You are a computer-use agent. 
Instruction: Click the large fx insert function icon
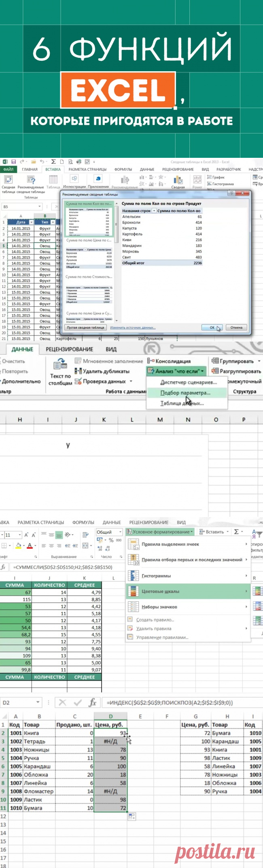pyautogui.click(x=93, y=702)
